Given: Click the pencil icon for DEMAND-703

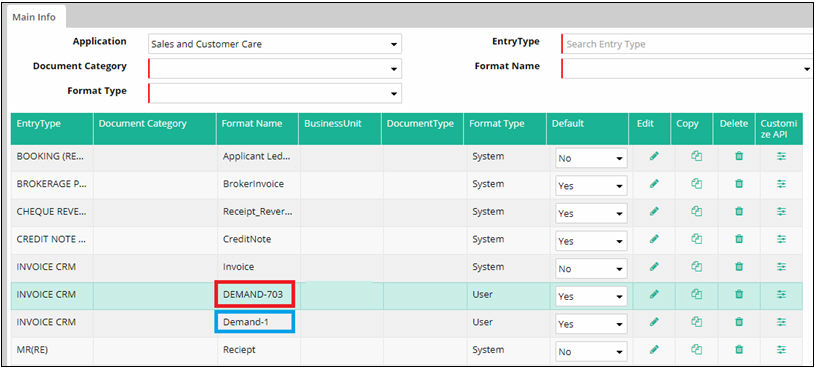Looking at the screenshot, I should pos(654,294).
